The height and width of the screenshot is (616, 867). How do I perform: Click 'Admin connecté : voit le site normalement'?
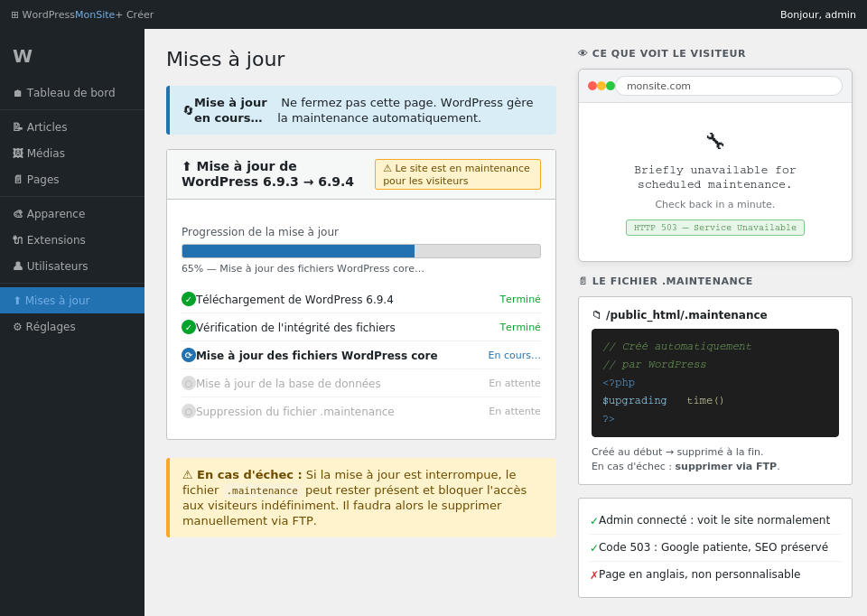714,520
